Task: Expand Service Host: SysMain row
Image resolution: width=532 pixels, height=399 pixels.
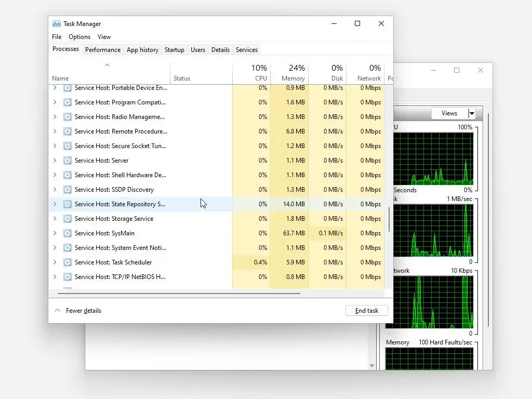Action: pyautogui.click(x=55, y=233)
